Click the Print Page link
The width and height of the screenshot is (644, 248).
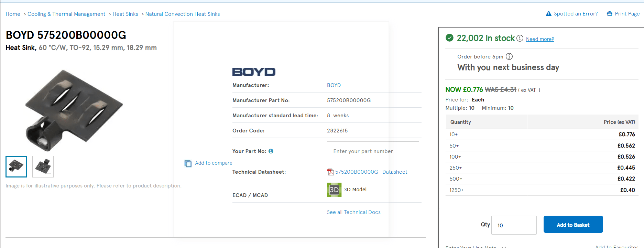627,14
